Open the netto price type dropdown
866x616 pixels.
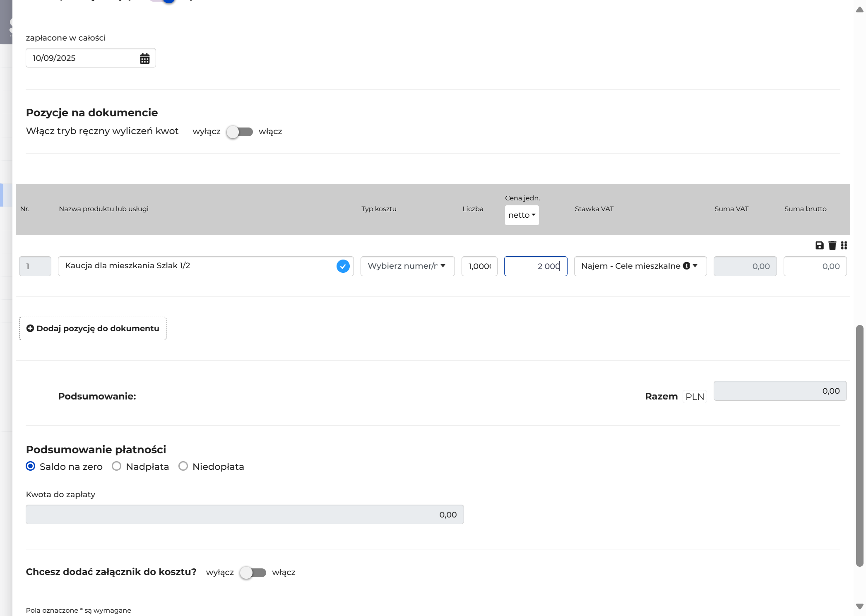(522, 215)
